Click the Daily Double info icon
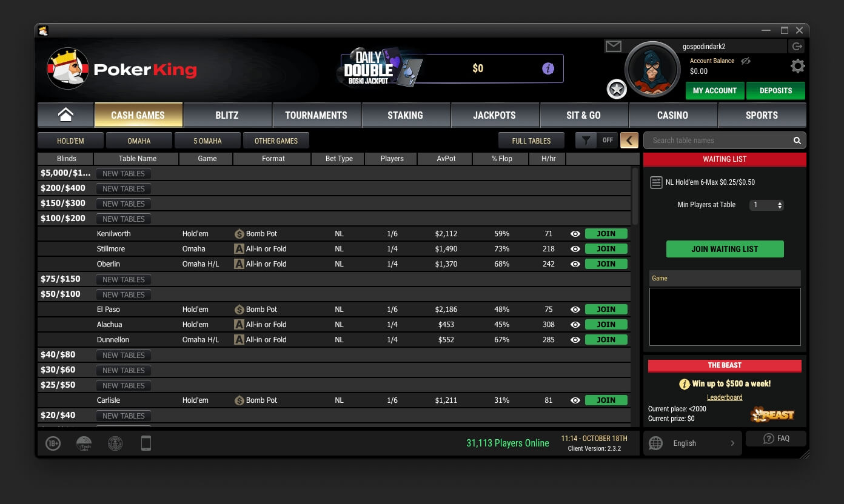 (x=548, y=68)
